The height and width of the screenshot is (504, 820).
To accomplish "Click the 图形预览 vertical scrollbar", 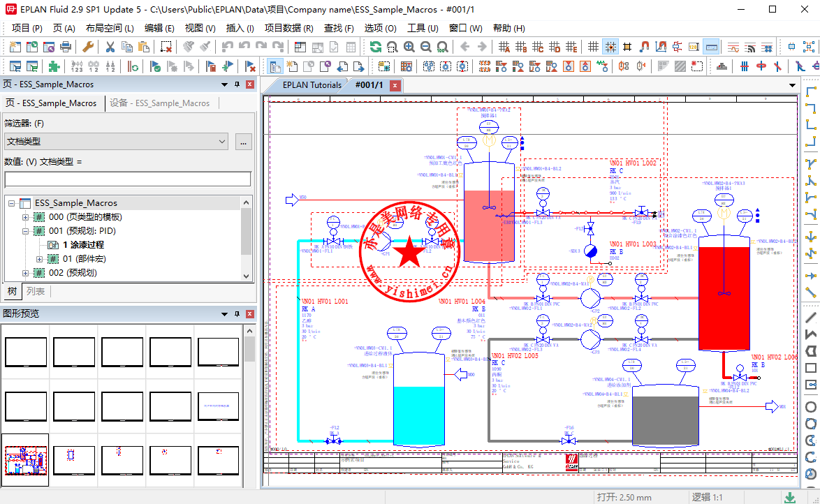I will (250, 406).
